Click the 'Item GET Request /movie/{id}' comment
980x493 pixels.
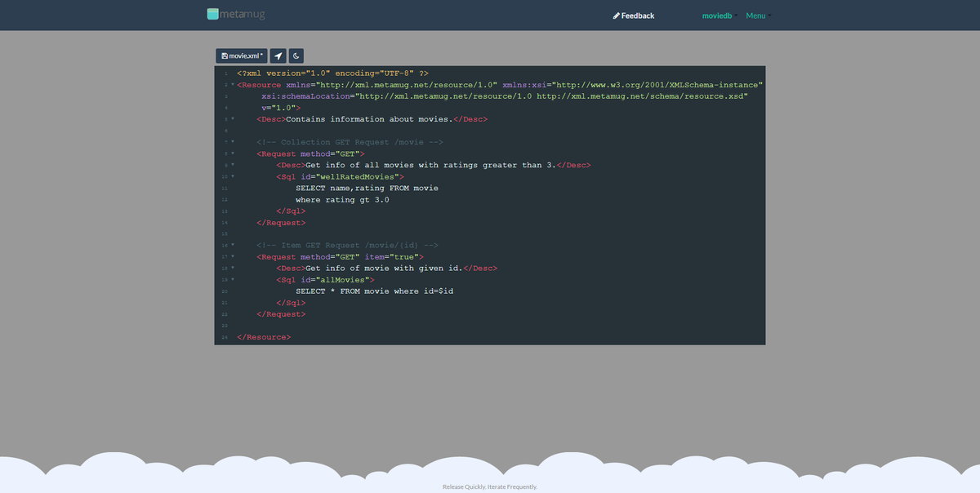347,245
